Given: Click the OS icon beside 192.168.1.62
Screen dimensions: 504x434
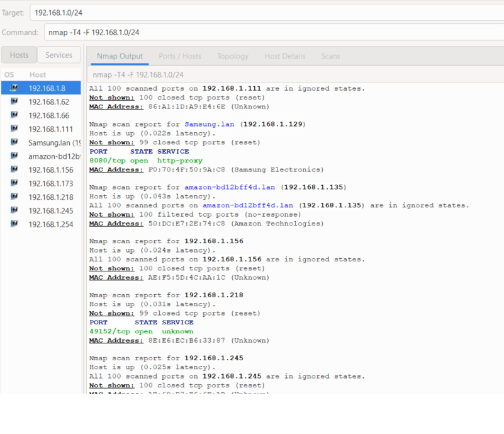Looking at the screenshot, I should coord(14,101).
